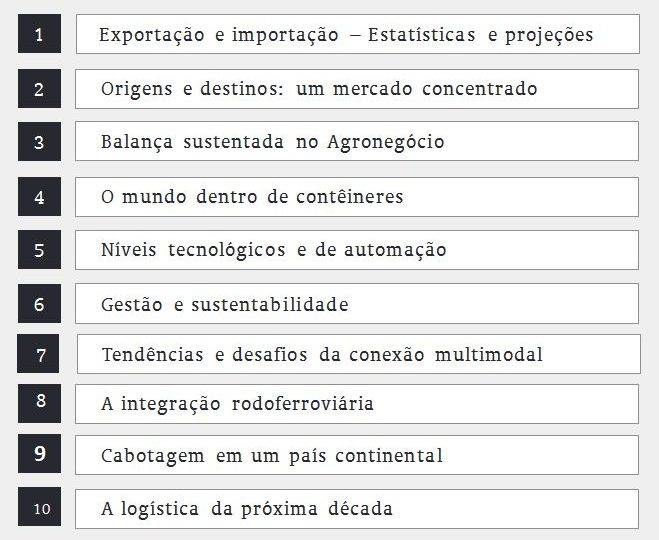This screenshot has width=659, height=540.
Task: Open A logística da próxima década
Action: pos(357,509)
